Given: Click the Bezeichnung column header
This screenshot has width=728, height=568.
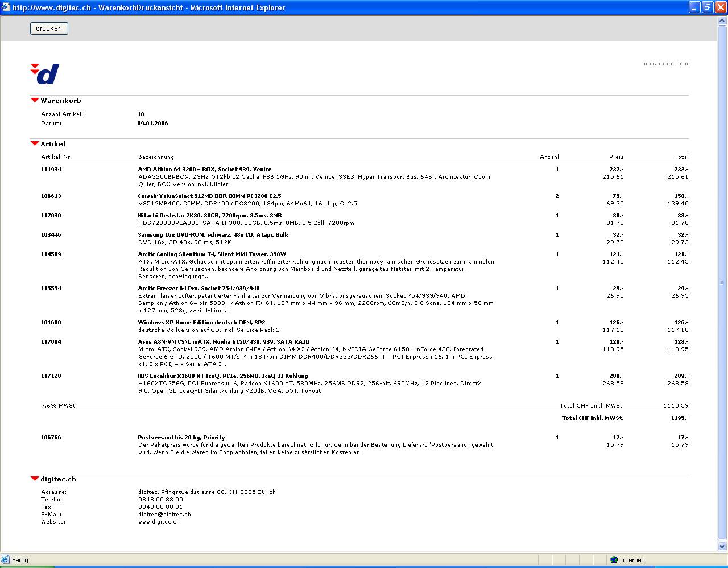Looking at the screenshot, I should click(156, 157).
